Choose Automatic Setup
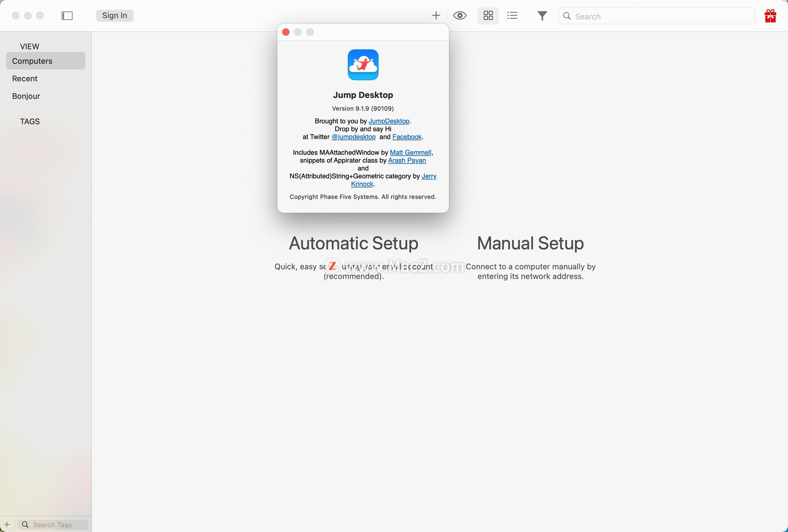The height and width of the screenshot is (532, 788). coord(353,243)
